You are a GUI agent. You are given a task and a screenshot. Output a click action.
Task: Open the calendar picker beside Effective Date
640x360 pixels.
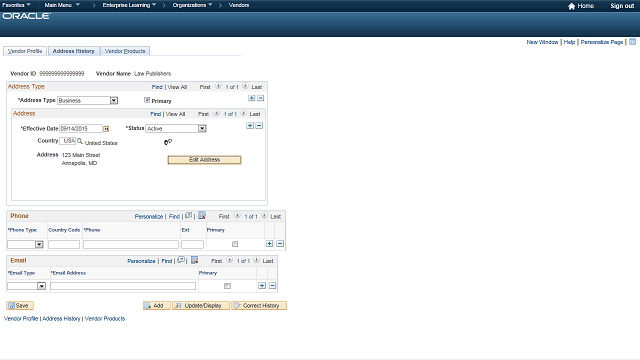[x=106, y=129]
